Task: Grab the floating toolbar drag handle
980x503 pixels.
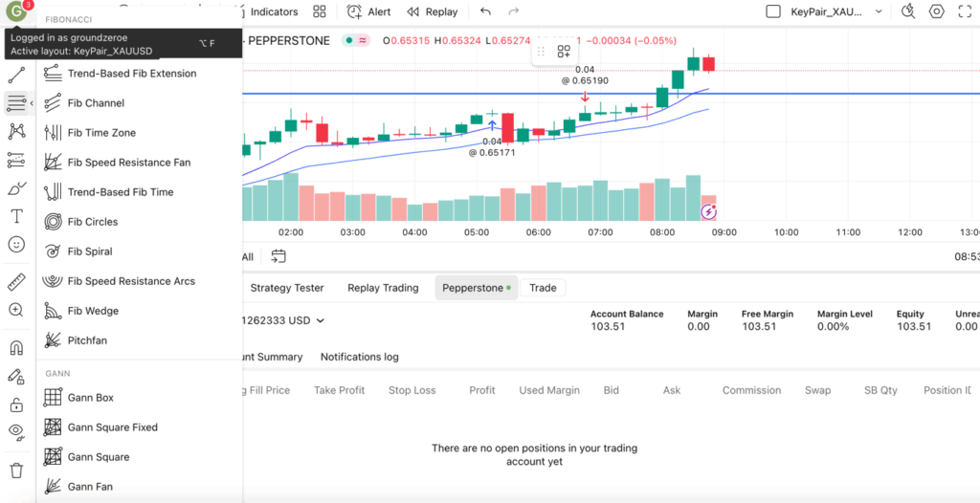Action: (x=542, y=52)
